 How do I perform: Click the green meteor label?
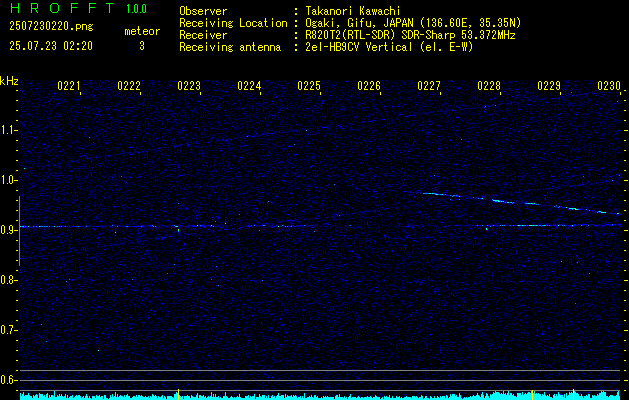[142, 31]
